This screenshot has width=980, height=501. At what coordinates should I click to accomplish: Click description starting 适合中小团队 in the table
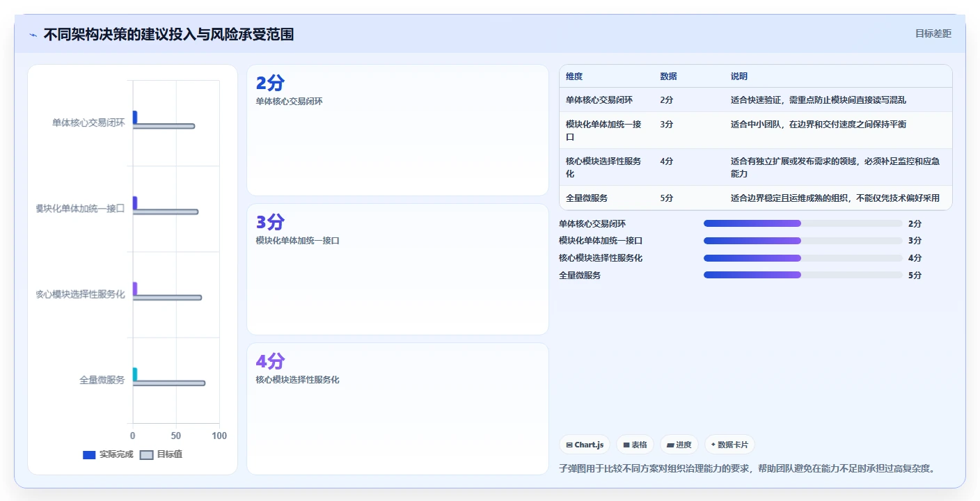[x=819, y=125]
